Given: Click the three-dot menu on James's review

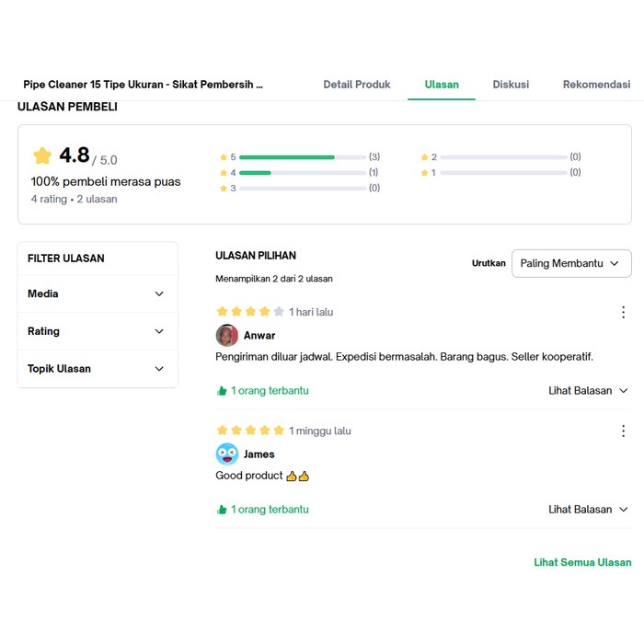Looking at the screenshot, I should click(x=623, y=431).
